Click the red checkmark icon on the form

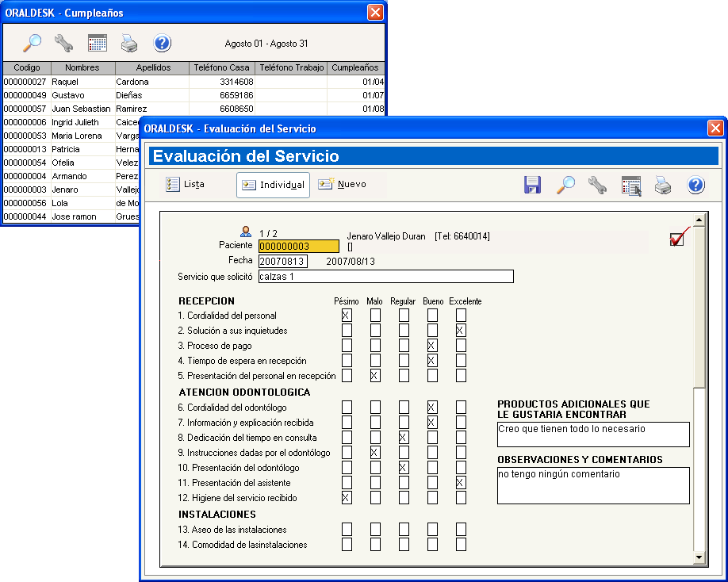pos(680,236)
